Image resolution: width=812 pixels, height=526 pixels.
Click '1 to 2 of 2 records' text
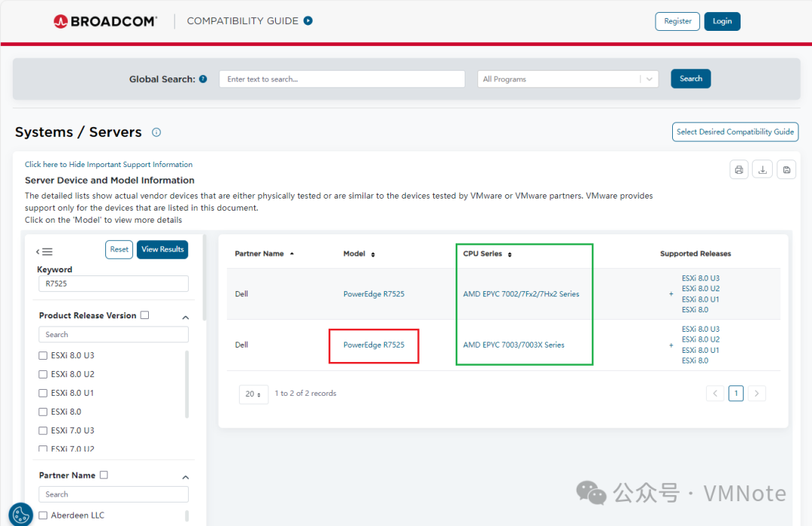tap(305, 394)
